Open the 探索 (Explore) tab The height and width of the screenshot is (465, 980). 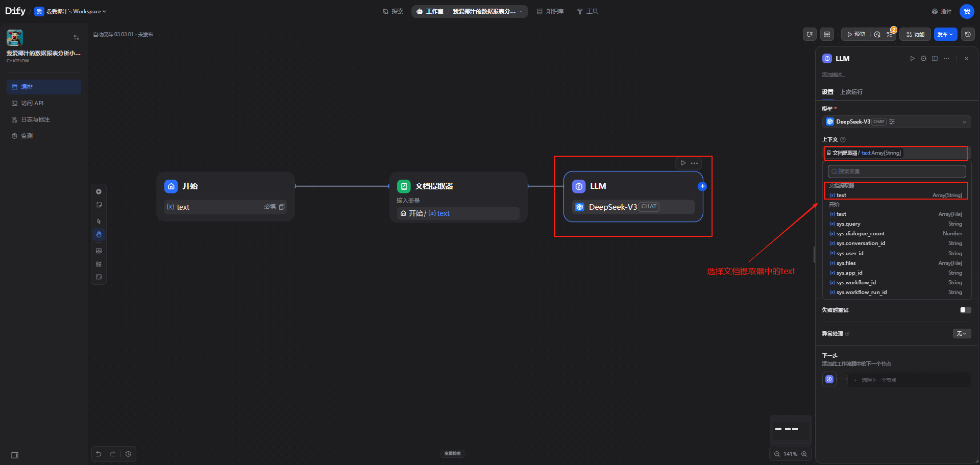(x=393, y=11)
